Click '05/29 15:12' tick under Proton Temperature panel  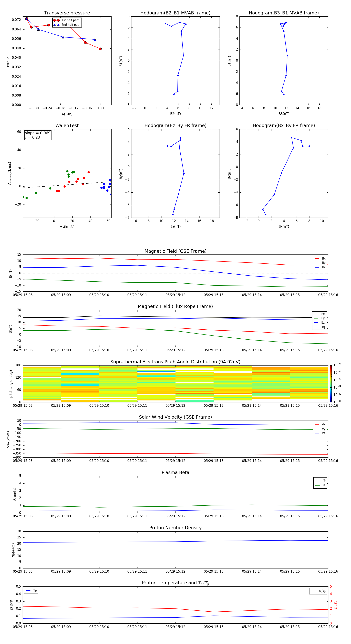point(175,627)
